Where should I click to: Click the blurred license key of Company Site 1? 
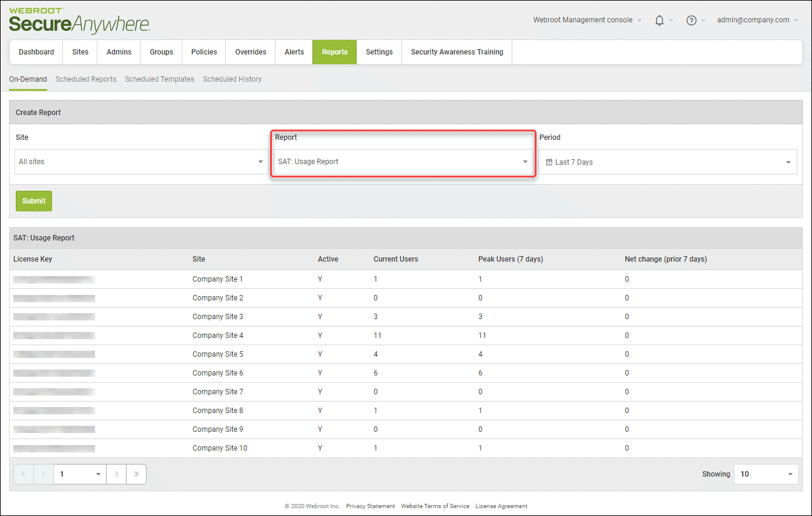point(54,279)
